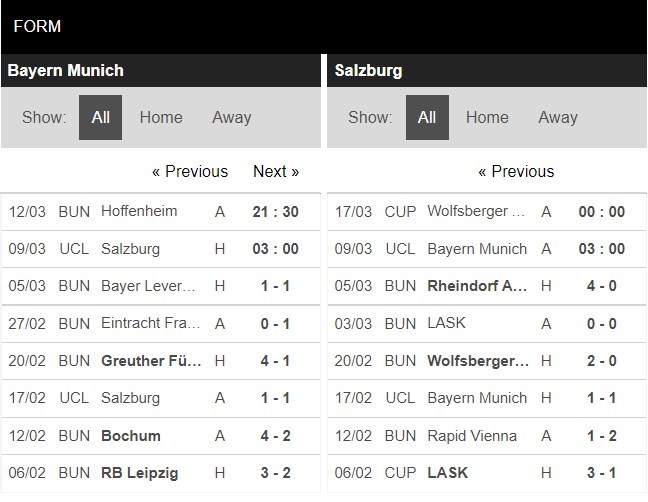Show Bayern Munich Home matches only

[161, 117]
